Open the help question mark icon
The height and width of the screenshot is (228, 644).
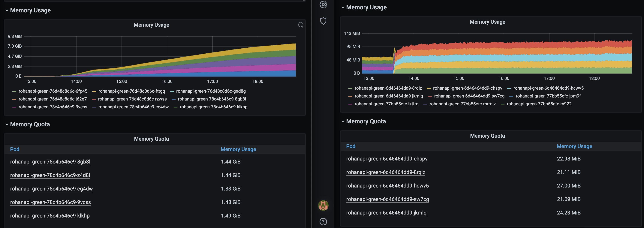point(323,221)
